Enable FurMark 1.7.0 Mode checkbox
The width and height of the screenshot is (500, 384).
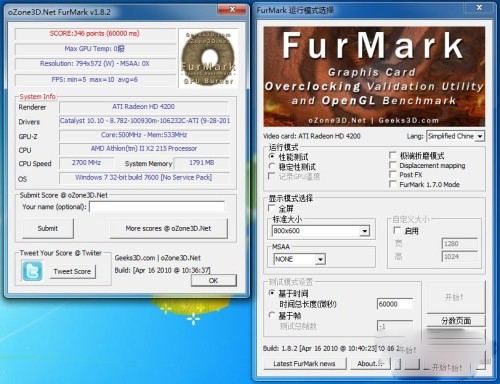tap(393, 184)
